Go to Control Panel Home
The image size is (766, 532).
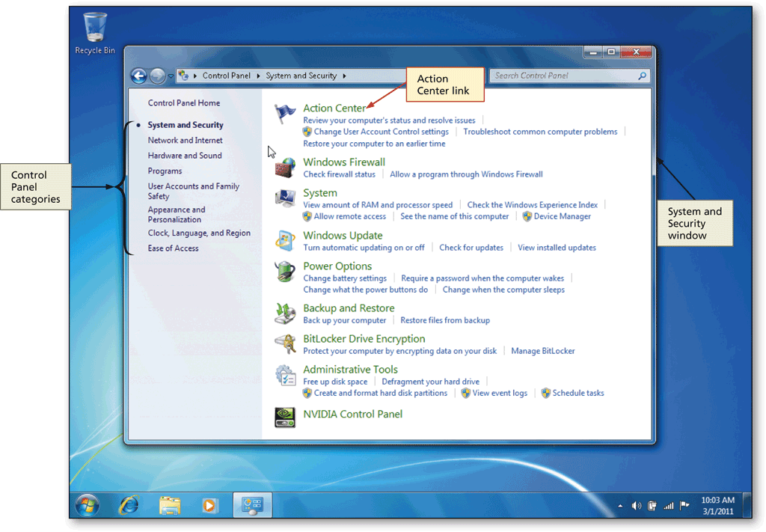(184, 103)
